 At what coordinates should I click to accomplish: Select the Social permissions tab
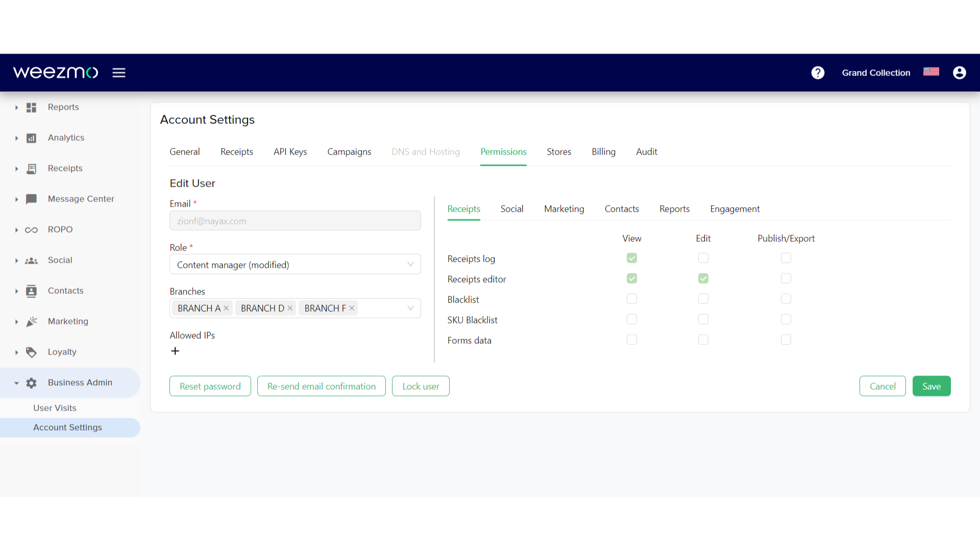(x=512, y=209)
